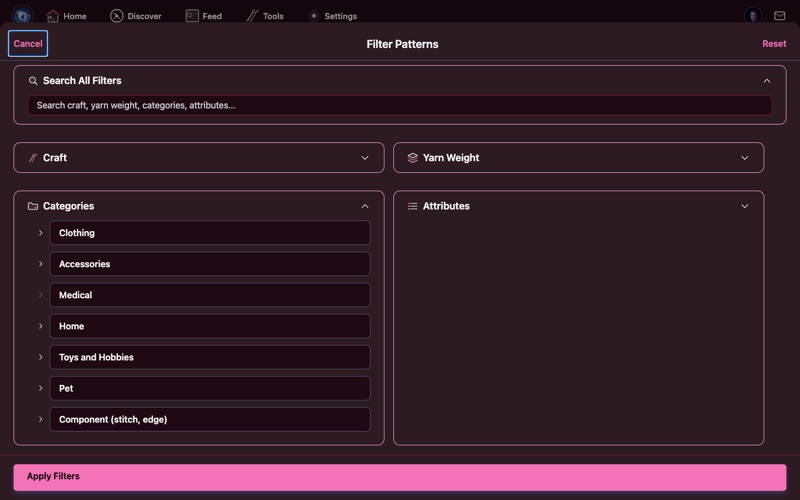Click the Attributes panel title
This screenshot has height=500, width=800.
[446, 206]
